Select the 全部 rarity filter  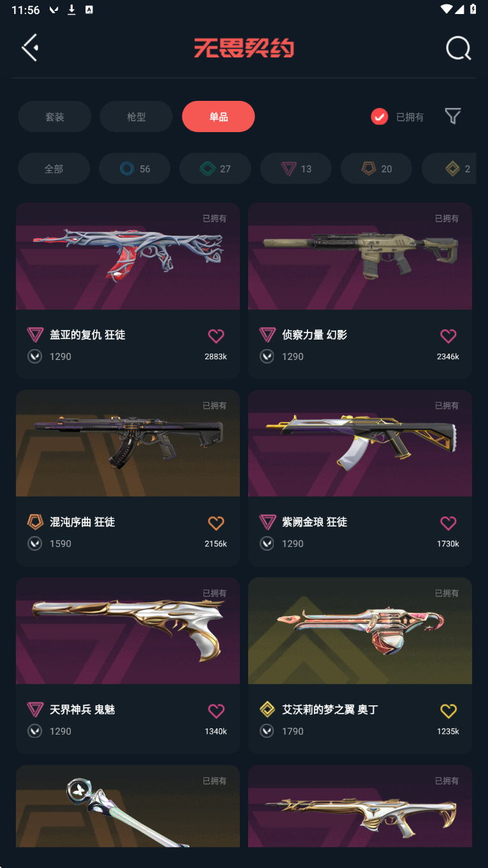tap(54, 168)
